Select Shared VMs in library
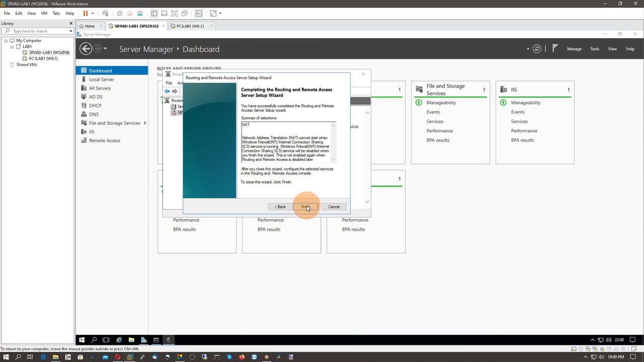This screenshot has width=644, height=362. pyautogui.click(x=26, y=65)
